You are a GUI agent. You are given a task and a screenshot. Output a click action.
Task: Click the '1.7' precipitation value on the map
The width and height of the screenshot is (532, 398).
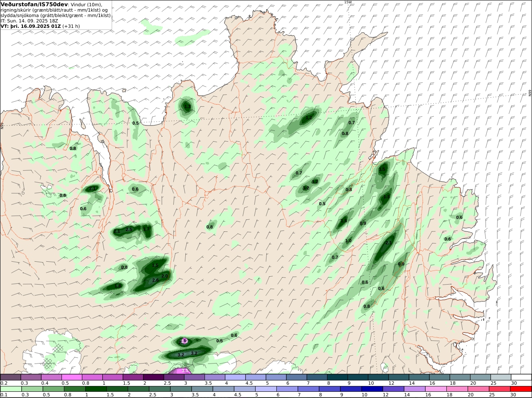coord(146,229)
